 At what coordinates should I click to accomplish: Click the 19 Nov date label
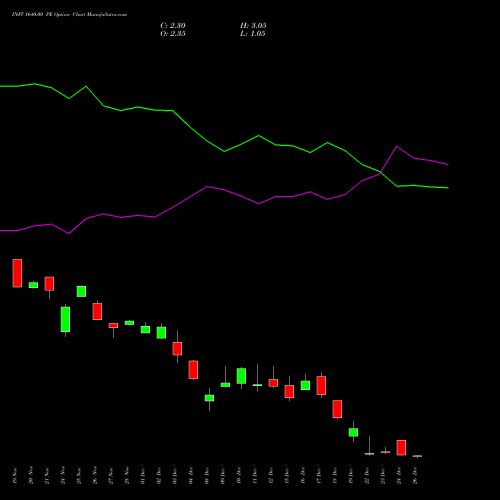[15, 475]
